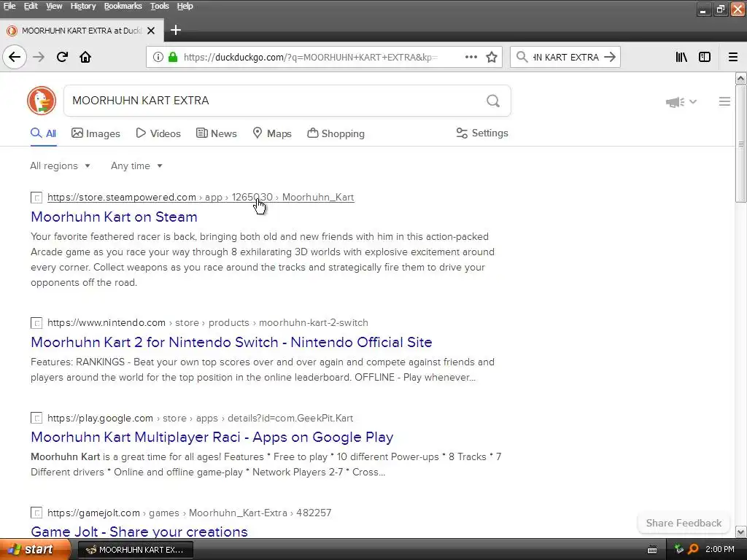Click the https://play.google.com result URL
This screenshot has width=747, height=560.
[100, 418]
